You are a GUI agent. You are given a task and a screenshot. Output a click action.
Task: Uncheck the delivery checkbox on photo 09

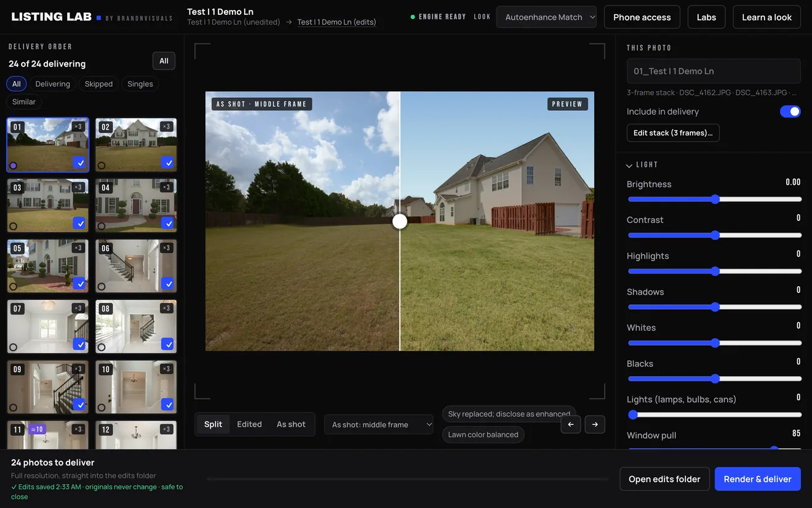click(x=80, y=405)
